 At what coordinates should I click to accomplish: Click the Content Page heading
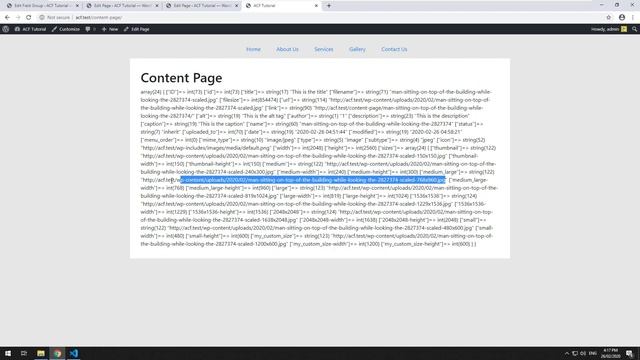(181, 78)
